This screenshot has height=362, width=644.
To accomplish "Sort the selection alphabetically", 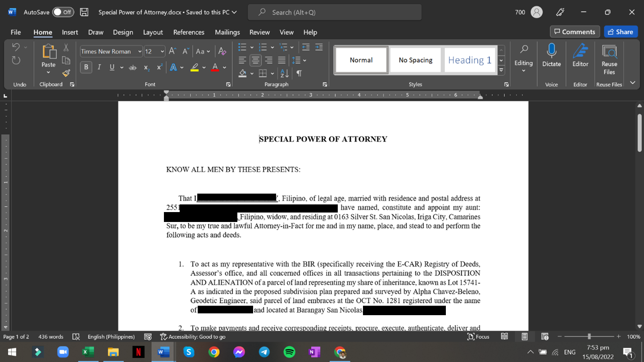I will pyautogui.click(x=284, y=73).
